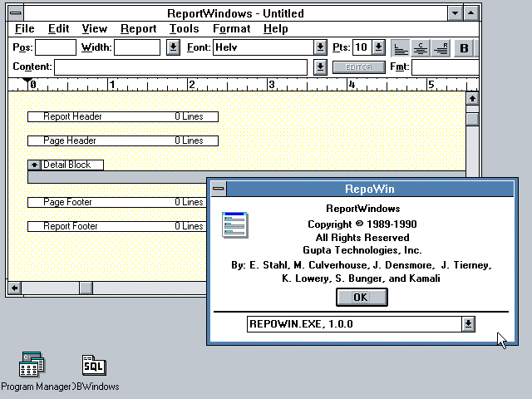Open the File menu
This screenshot has width=532, height=399.
click(x=24, y=29)
